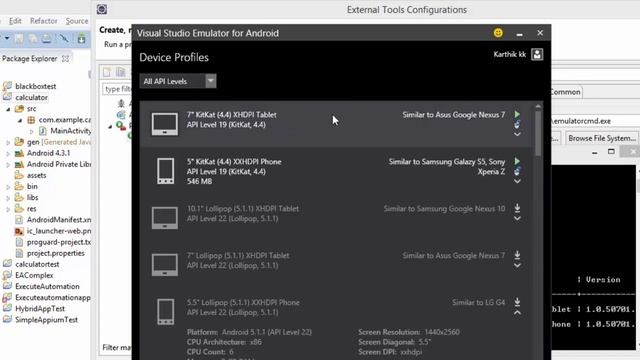Screen dimensions: 640x360
Task: Expand Android Private Libraries node
Action: 8,164
